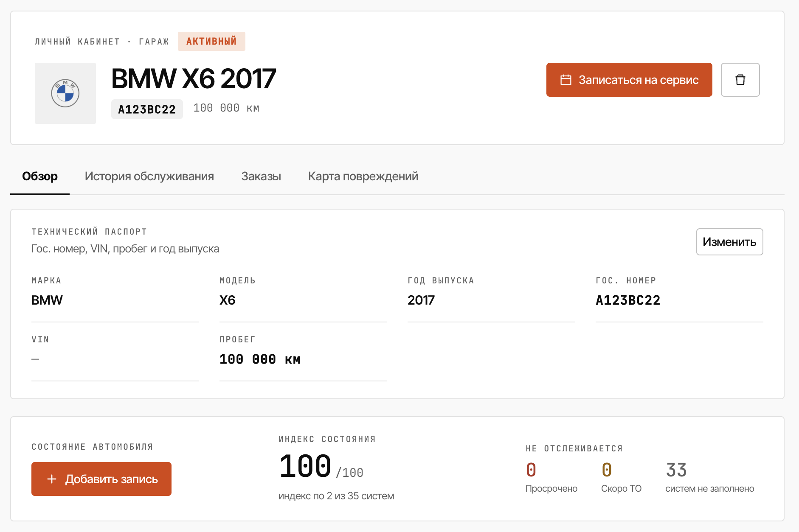Click the индекс по 2 из 35 систем text
The width and height of the screenshot is (799, 532).
(336, 496)
